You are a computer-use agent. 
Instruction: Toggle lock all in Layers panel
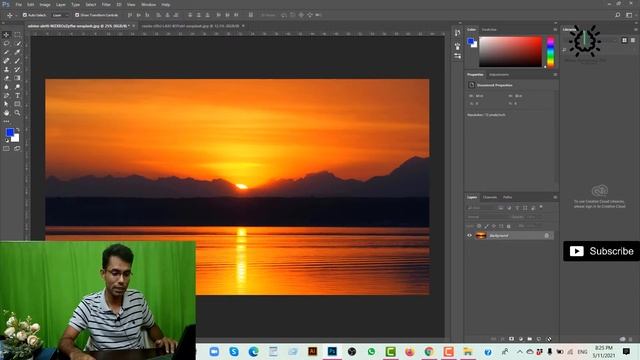509,226
